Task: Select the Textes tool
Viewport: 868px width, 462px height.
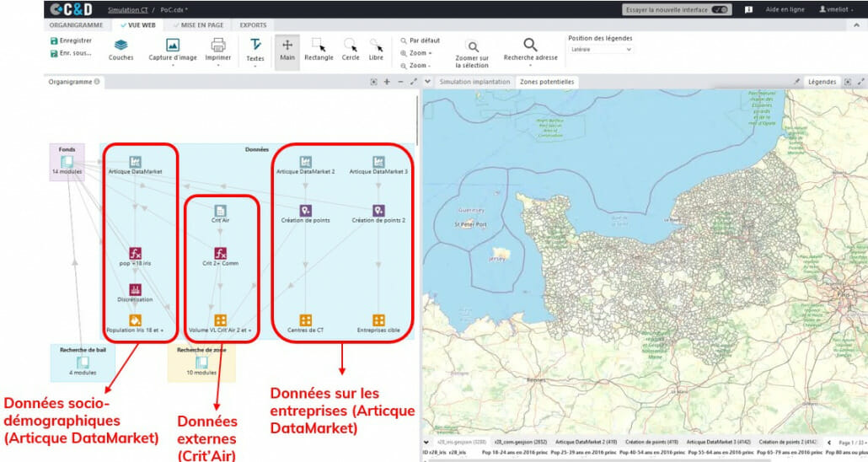Action: 255,49
